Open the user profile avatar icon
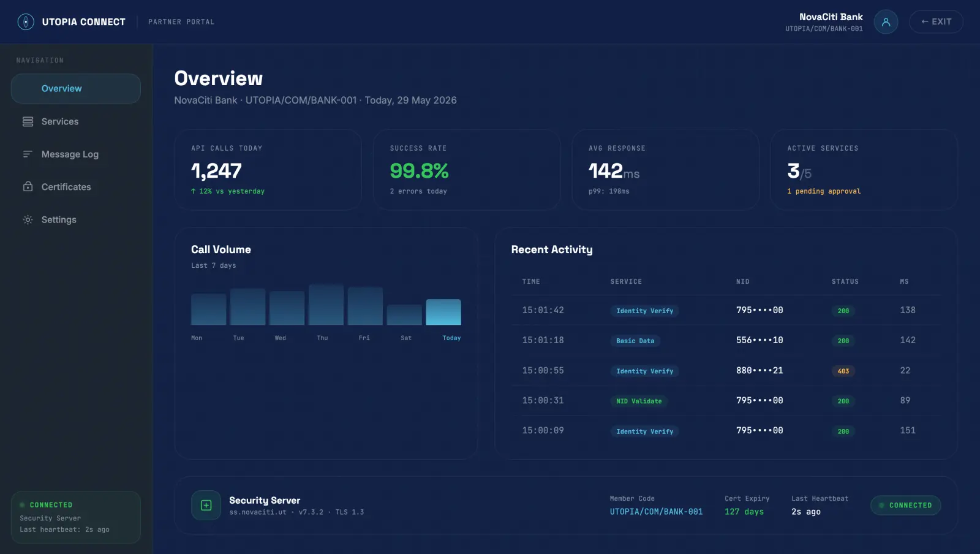 (886, 22)
